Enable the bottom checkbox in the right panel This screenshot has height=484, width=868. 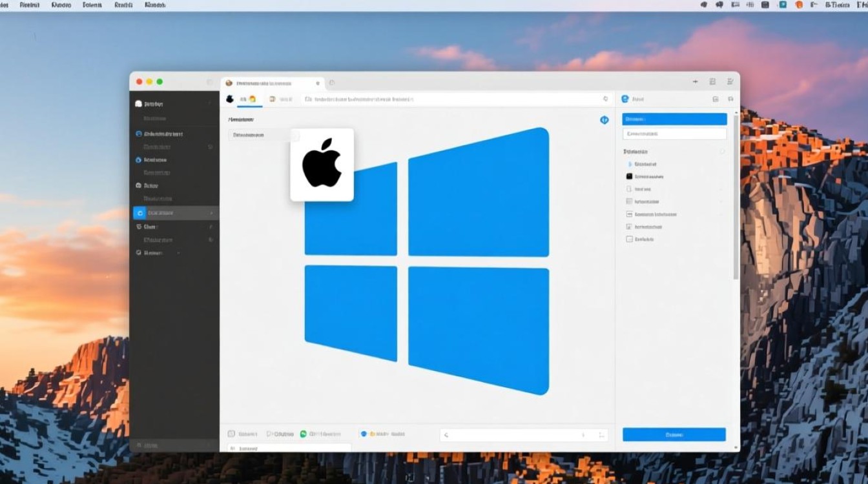click(628, 239)
